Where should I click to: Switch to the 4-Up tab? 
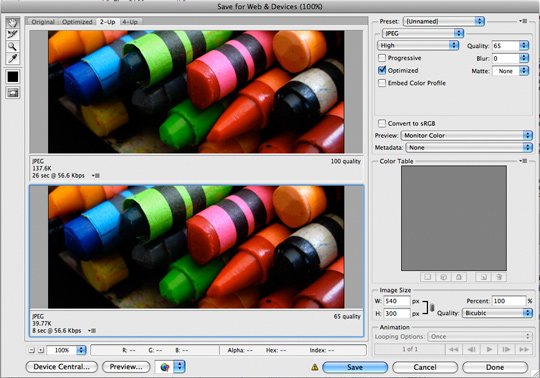point(130,22)
